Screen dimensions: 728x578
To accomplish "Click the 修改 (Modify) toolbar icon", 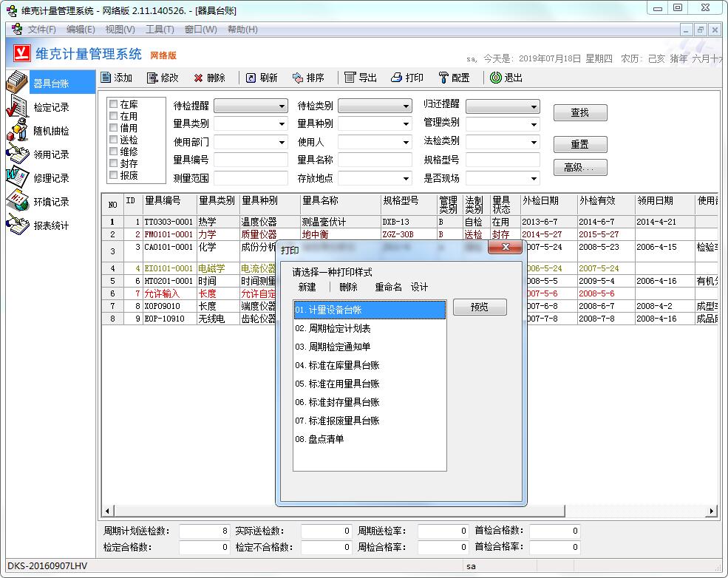I will 152,78.
